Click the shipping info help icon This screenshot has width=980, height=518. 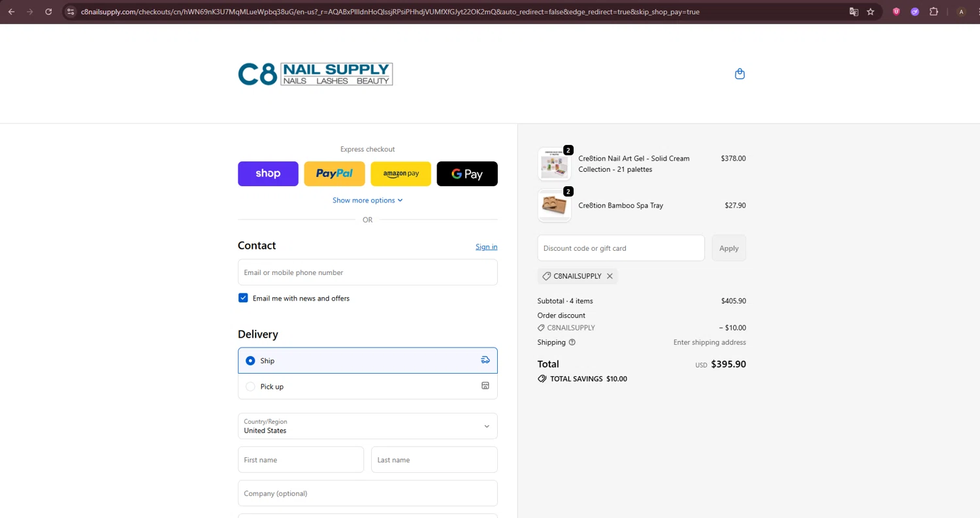(x=572, y=342)
